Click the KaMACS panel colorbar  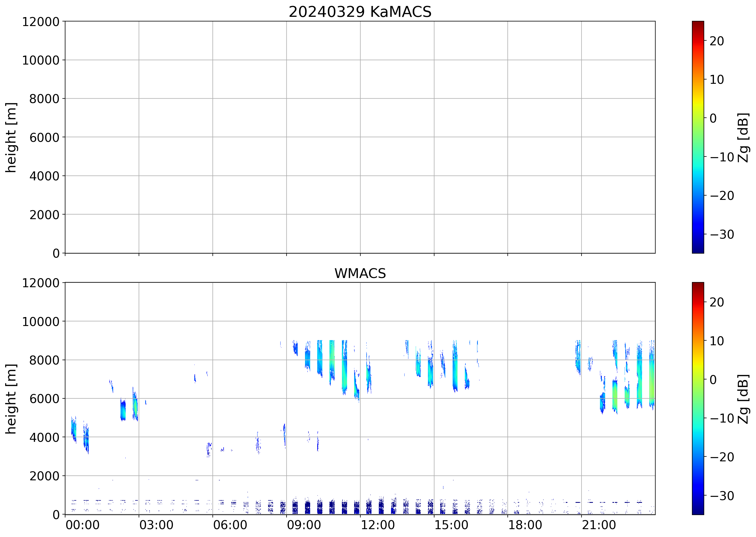coord(698,137)
